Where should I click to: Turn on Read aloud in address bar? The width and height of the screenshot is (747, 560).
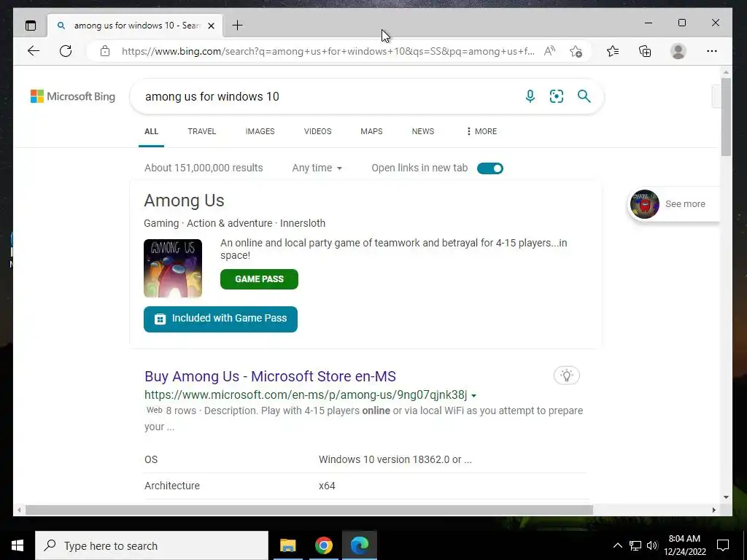point(549,51)
